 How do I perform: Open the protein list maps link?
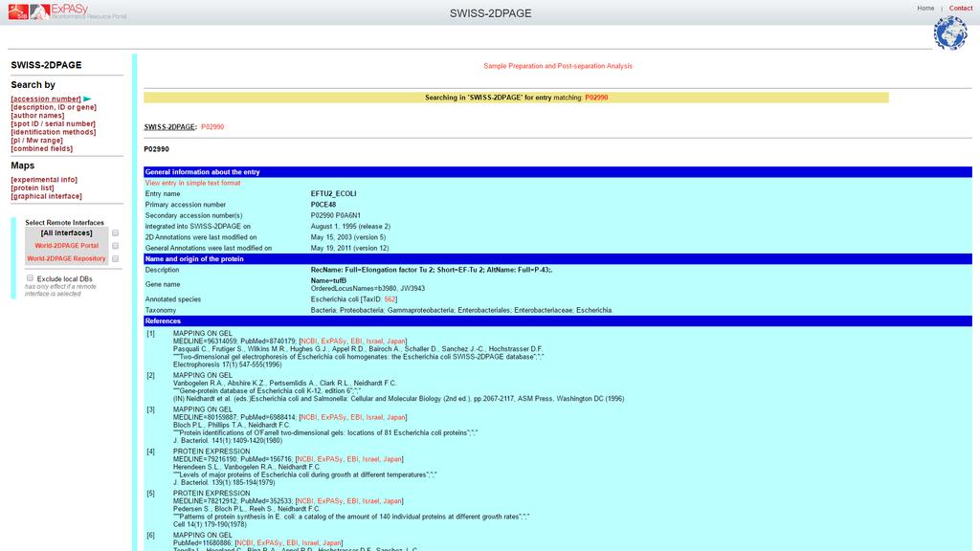tap(33, 188)
